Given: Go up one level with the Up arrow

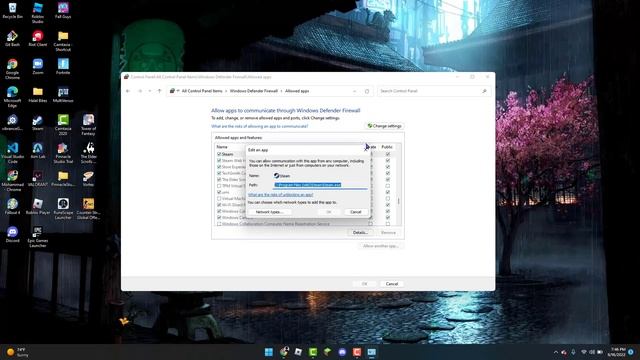Looking at the screenshot, I should click(x=160, y=91).
